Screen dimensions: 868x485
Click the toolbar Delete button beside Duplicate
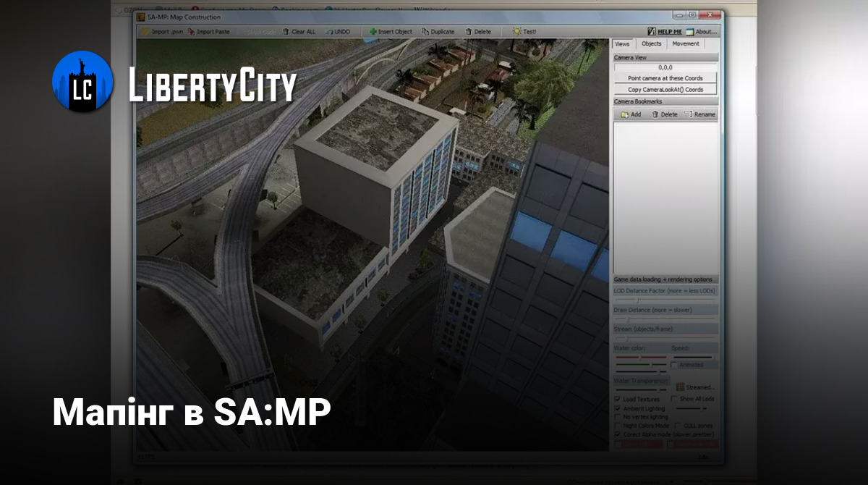[478, 32]
